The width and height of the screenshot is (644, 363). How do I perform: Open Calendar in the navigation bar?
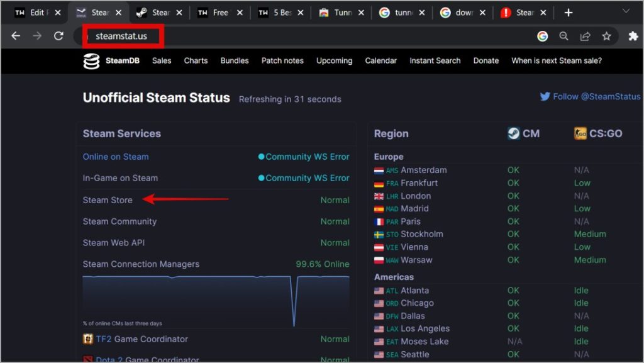coord(380,61)
